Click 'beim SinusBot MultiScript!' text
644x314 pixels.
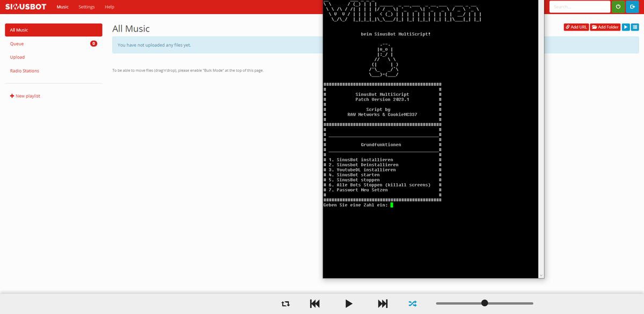(396, 34)
